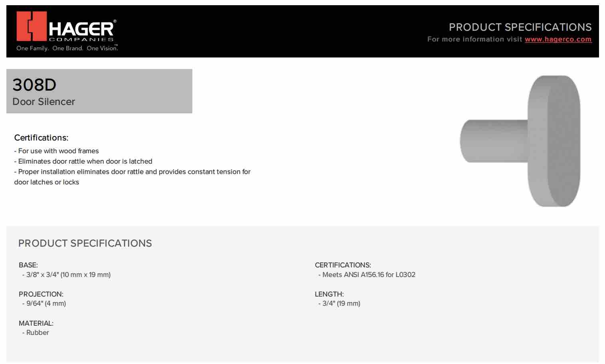Screen dimensions: 605x364
Task: Click the MATERIAL specification label
Action: pos(36,323)
